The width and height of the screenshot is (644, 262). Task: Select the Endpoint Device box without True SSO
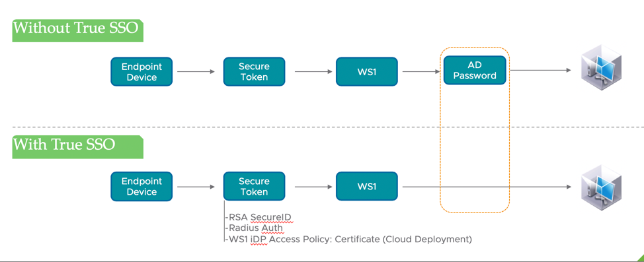[x=141, y=72]
